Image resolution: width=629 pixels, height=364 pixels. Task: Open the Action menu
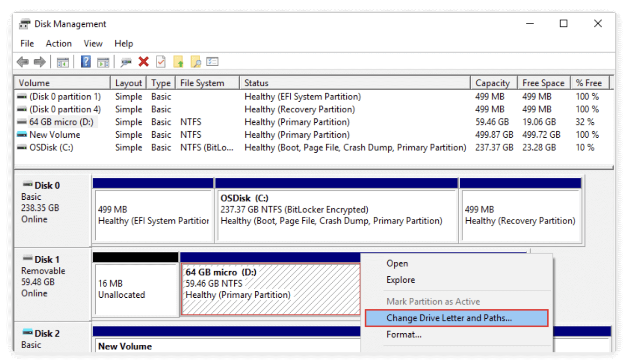tap(58, 43)
